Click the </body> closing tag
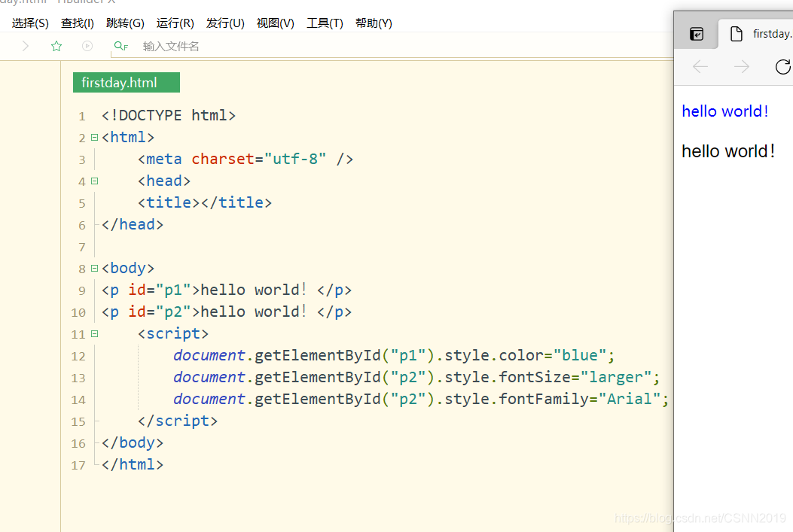Screen dimensions: 793x532 [133, 442]
